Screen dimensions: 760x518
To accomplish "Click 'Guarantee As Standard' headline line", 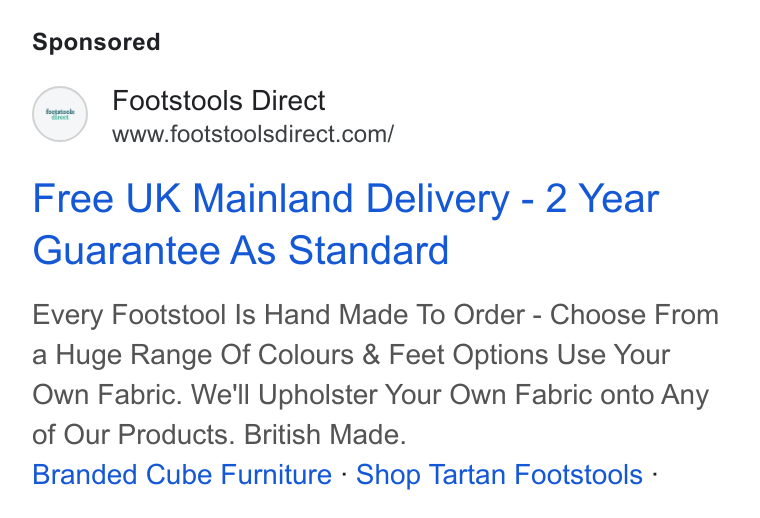I will coord(241,251).
